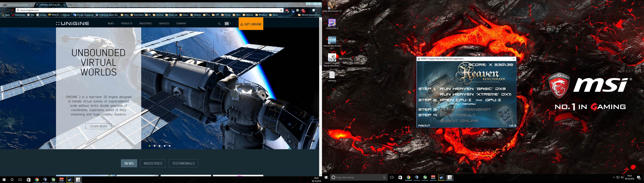
Task: Expand the Klamotten bookmarks folder
Action: click(137, 15)
